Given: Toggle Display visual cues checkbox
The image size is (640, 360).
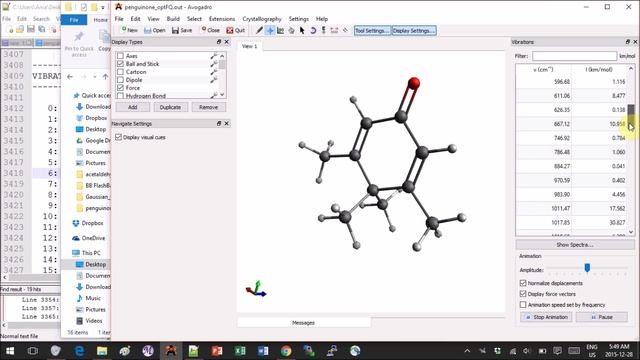Looking at the screenshot, I should point(119,137).
